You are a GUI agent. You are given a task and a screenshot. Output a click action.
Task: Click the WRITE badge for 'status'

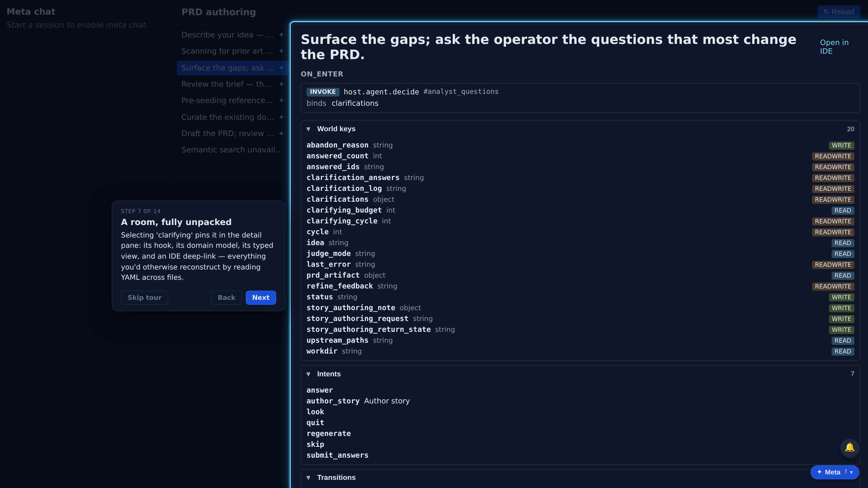[x=841, y=297]
